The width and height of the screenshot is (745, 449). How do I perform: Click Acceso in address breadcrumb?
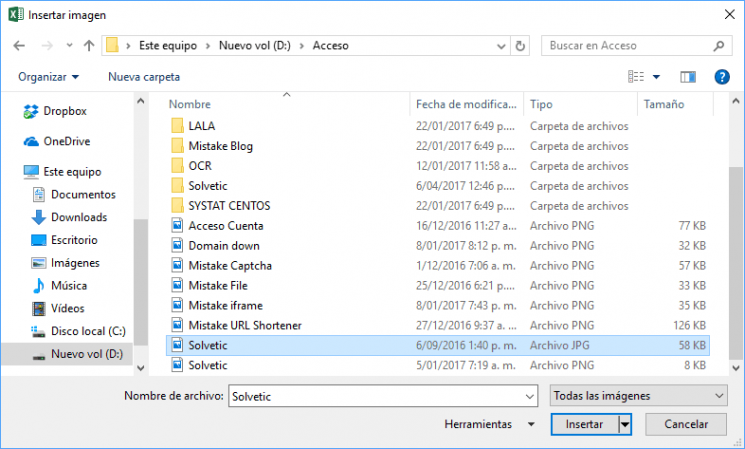(330, 46)
